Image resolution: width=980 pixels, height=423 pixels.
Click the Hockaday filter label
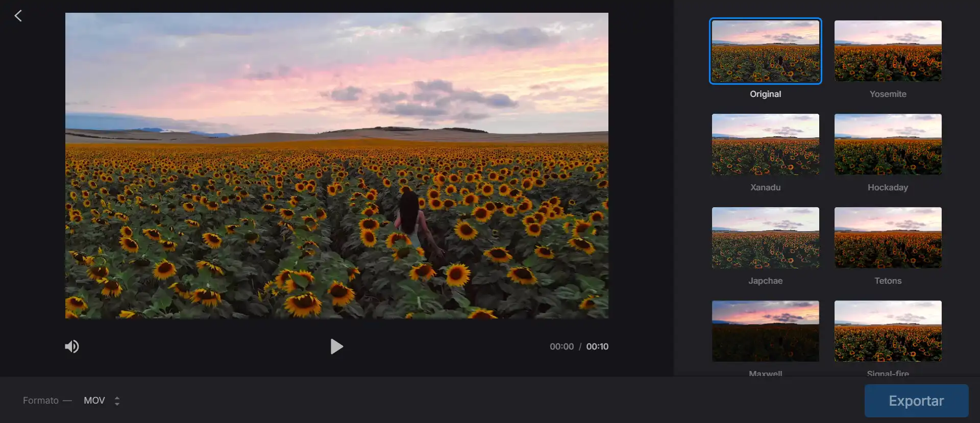pos(888,187)
